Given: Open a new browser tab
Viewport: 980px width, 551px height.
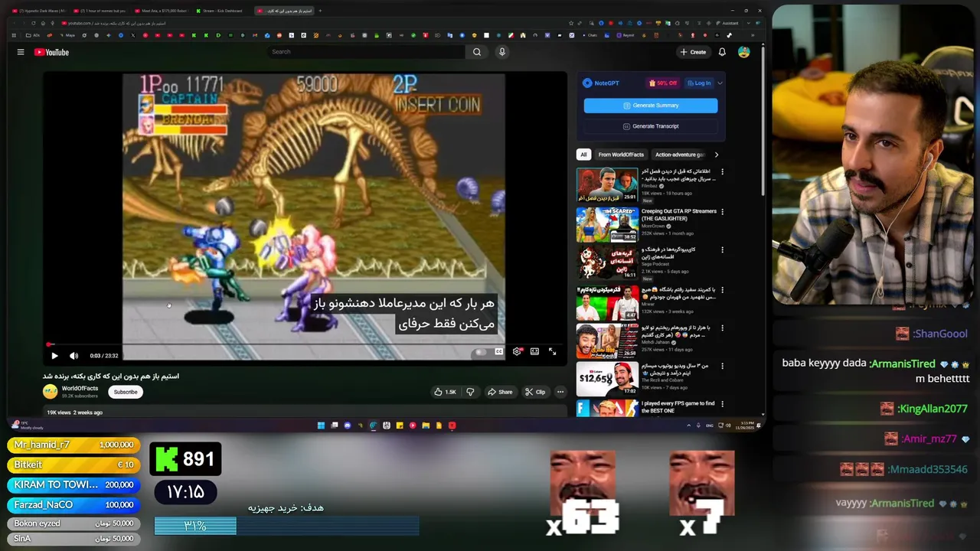Looking at the screenshot, I should click(x=320, y=11).
